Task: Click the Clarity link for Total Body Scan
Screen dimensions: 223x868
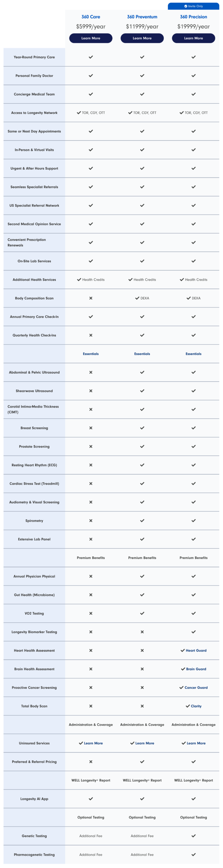Action: pos(196,706)
